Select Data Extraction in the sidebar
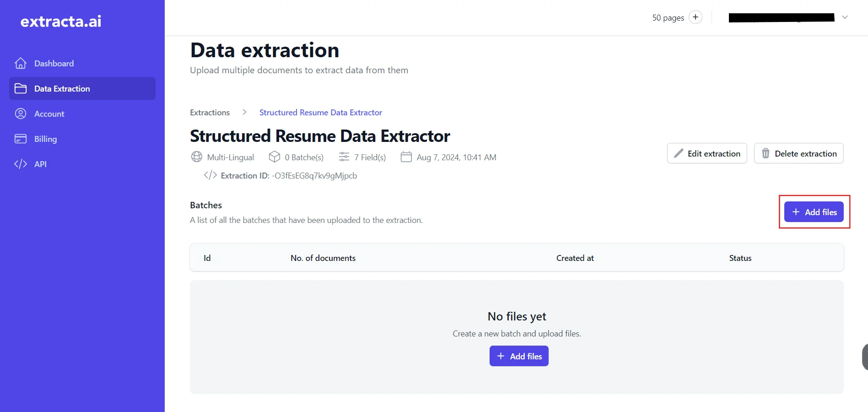Viewport: 868px width, 412px height. click(x=82, y=88)
